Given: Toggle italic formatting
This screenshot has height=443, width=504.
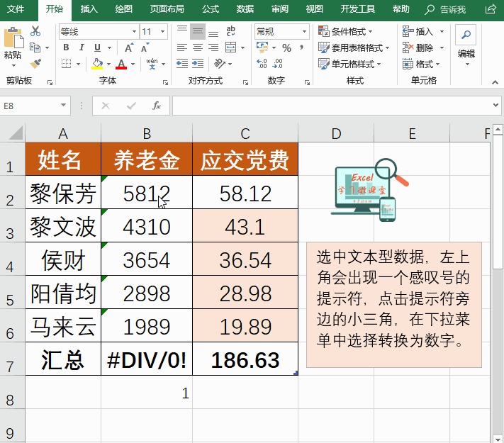Looking at the screenshot, I should (82, 47).
